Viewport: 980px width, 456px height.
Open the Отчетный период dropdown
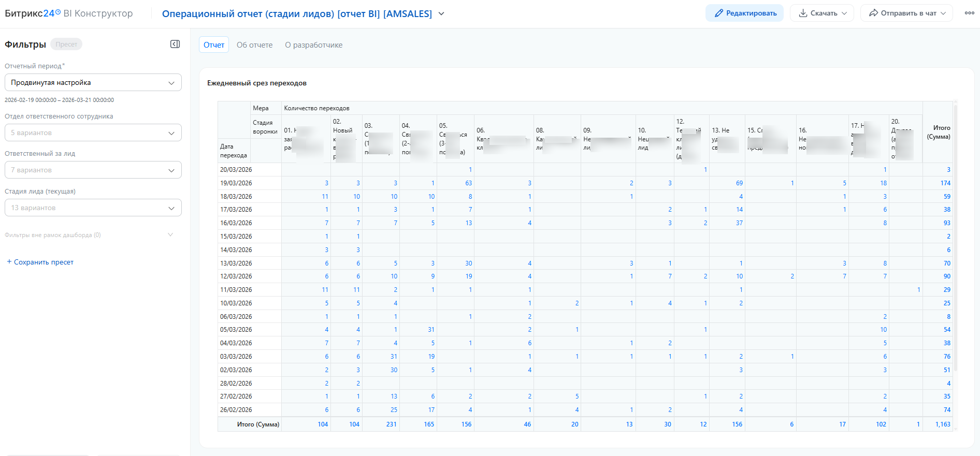click(93, 82)
